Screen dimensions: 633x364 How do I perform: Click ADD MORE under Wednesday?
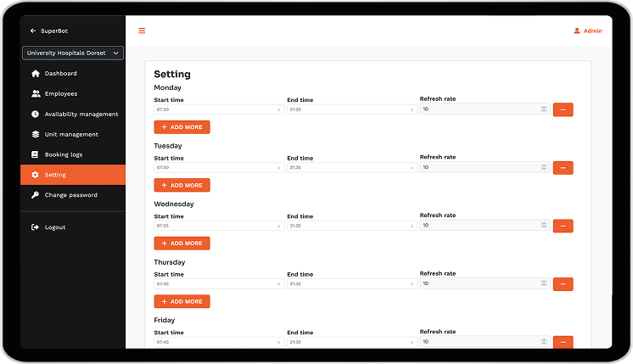tap(182, 244)
